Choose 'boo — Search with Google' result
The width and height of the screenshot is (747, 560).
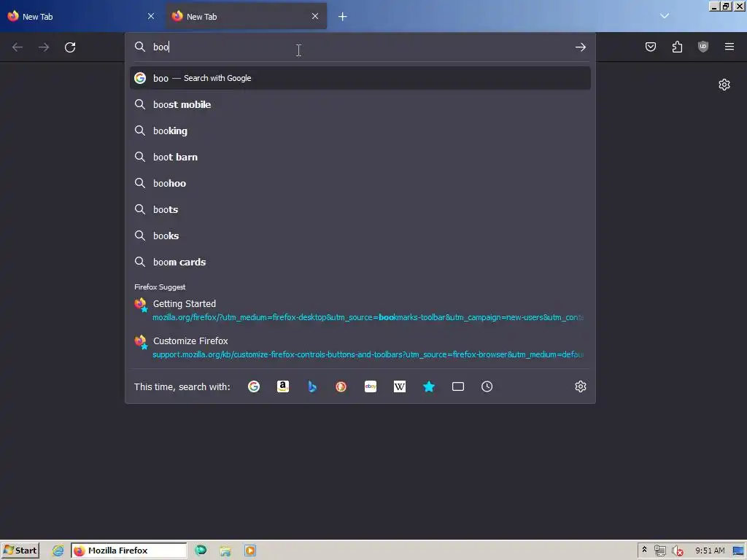coord(360,78)
